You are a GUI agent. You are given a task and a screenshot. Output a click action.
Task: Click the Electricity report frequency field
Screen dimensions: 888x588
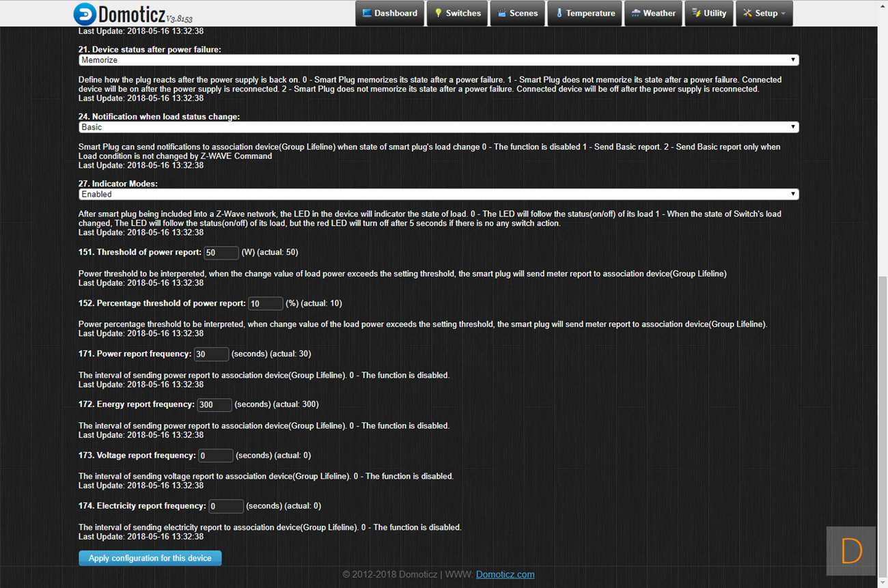pyautogui.click(x=226, y=506)
